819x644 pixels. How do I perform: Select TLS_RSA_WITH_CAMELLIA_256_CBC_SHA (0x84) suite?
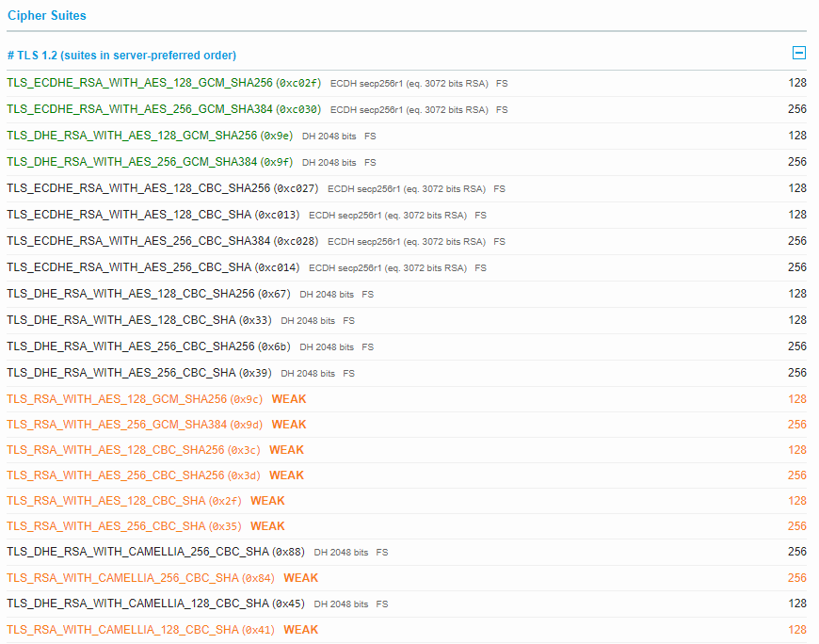(140, 578)
